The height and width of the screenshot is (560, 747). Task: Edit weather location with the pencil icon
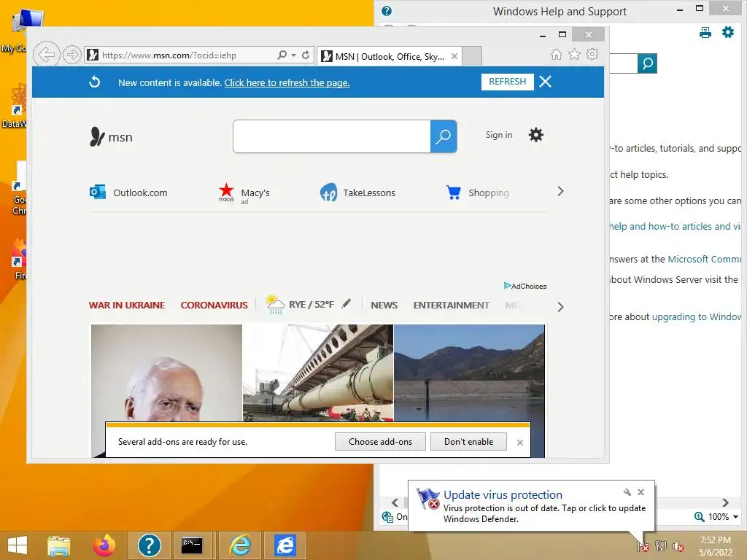click(347, 303)
